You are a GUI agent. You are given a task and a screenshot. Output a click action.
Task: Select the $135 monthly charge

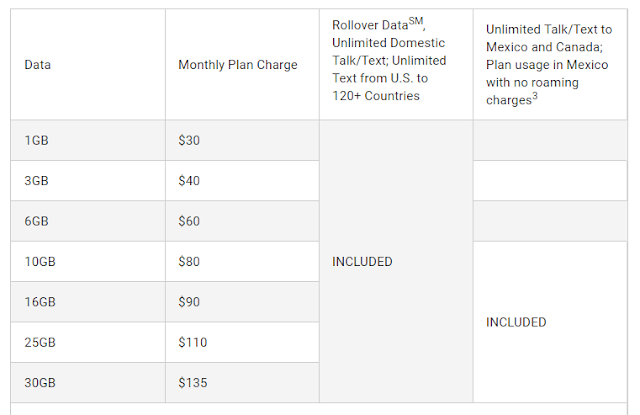point(193,383)
